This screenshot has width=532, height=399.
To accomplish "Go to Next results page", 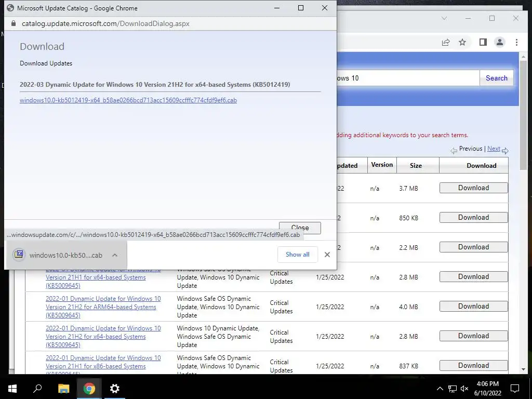I will [494, 149].
